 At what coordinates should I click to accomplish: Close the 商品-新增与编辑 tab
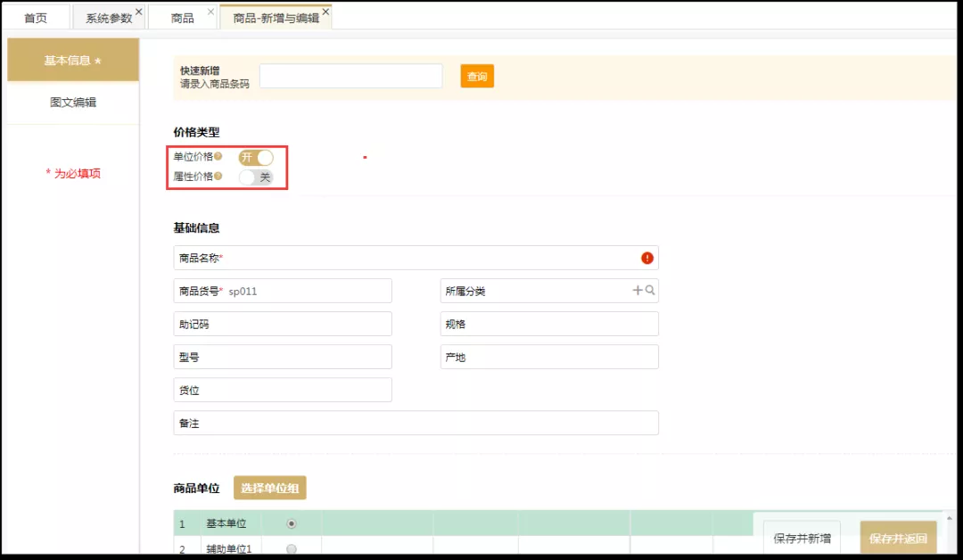point(325,12)
